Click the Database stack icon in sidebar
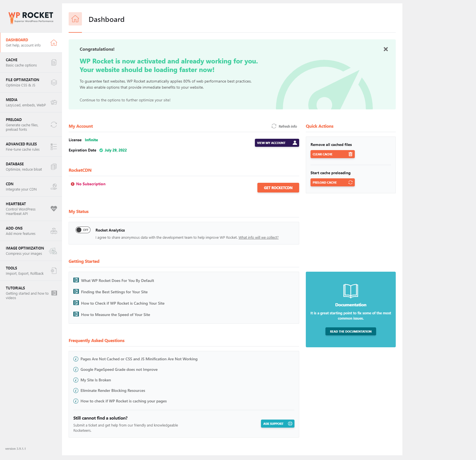This screenshot has height=460, width=476. 54,167
